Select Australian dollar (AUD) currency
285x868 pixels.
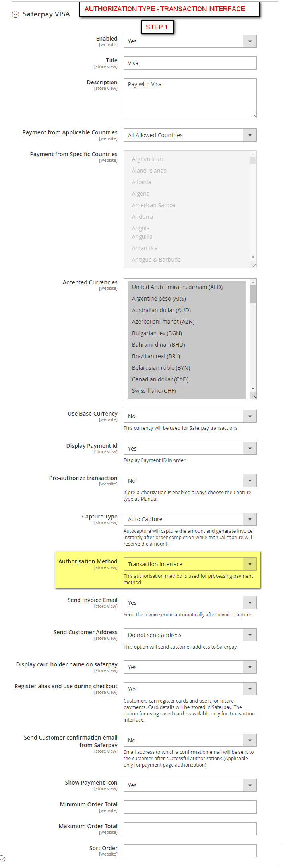pos(161,310)
